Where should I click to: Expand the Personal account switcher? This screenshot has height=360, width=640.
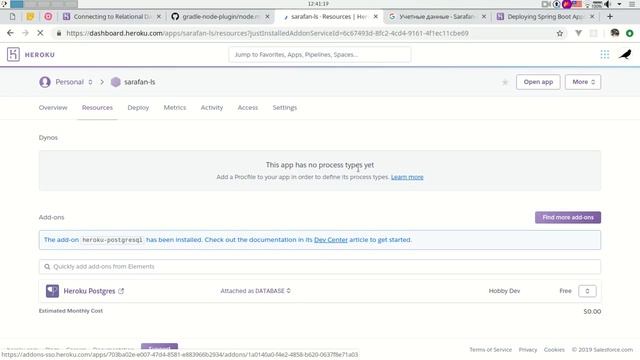click(x=90, y=82)
